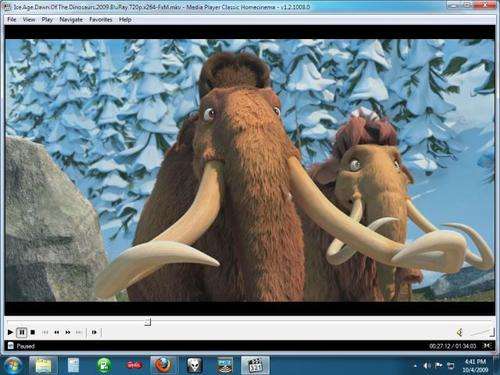Step forward one frame
The image size is (500, 375).
click(94, 332)
